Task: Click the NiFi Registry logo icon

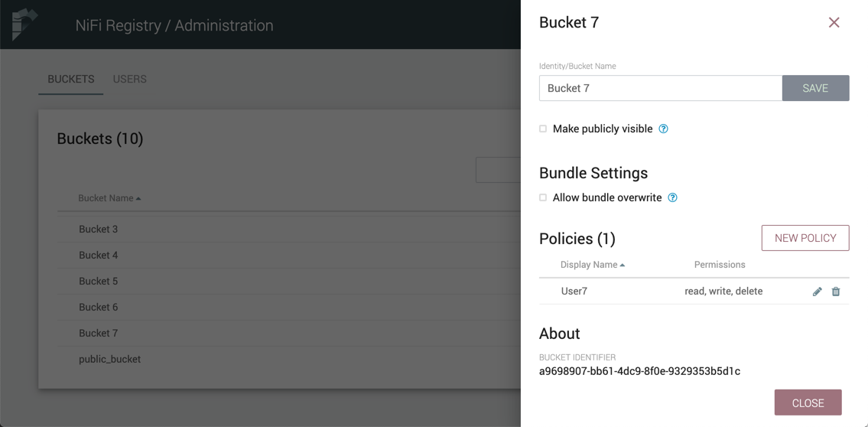Action: pyautogui.click(x=24, y=24)
